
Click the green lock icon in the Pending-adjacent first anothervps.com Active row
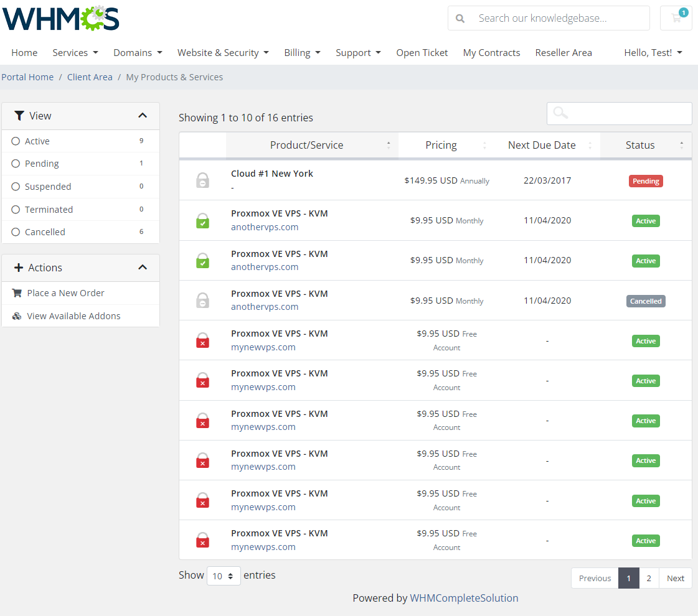pyautogui.click(x=202, y=221)
